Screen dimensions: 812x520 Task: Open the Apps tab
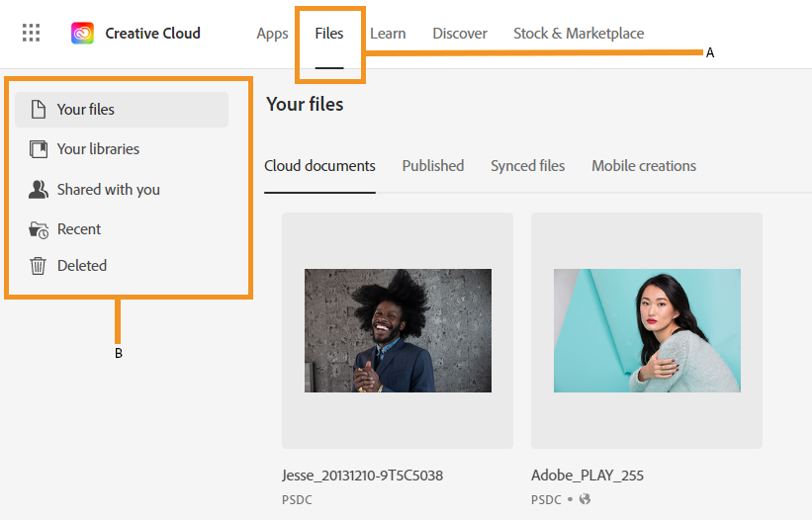(x=272, y=34)
